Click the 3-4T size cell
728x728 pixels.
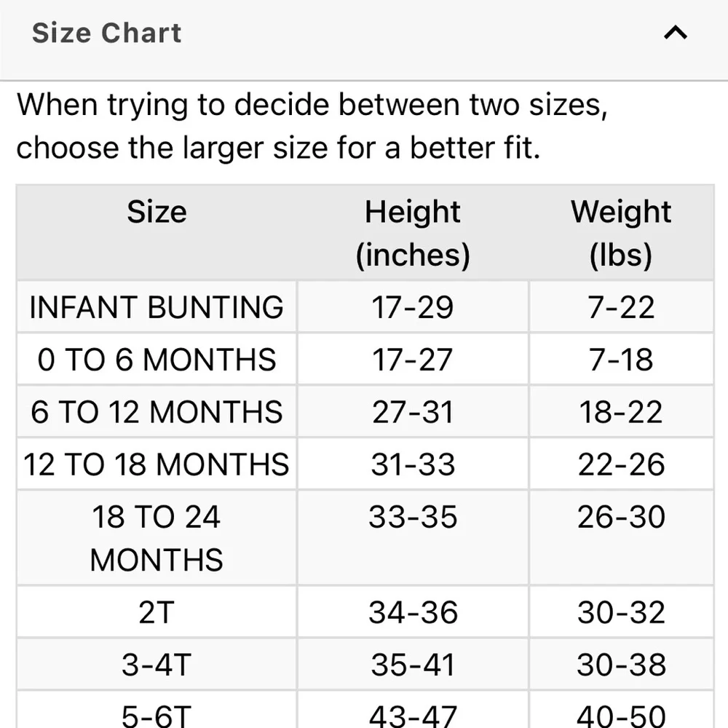157,665
